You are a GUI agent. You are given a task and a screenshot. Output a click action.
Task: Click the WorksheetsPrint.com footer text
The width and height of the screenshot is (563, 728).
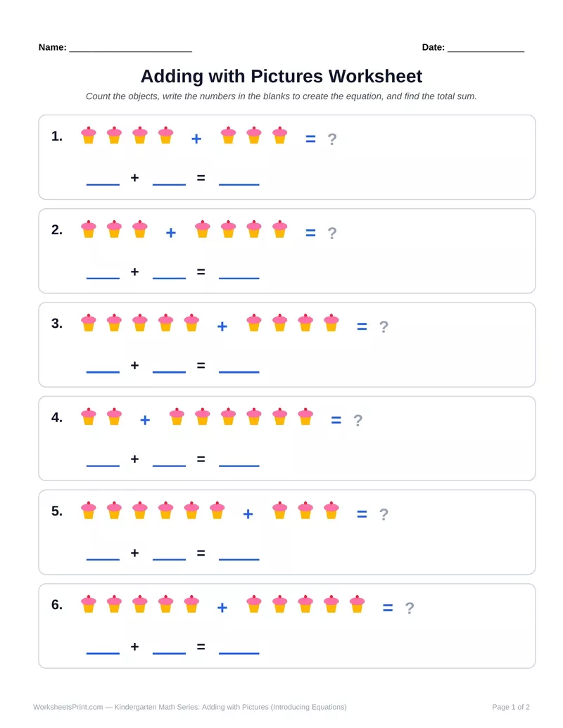tap(68, 707)
